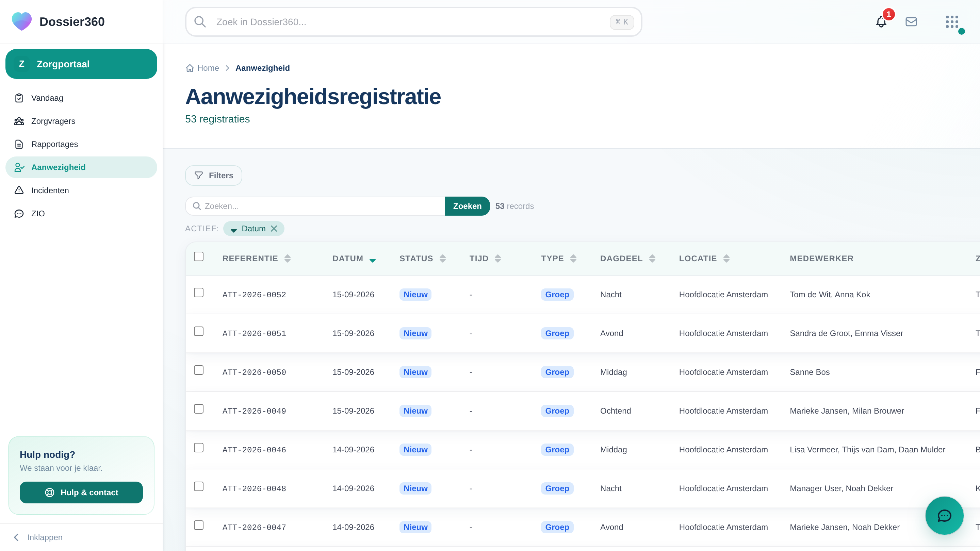Open ZIO in the sidebar
Viewport: 980px width, 551px height.
(81, 213)
